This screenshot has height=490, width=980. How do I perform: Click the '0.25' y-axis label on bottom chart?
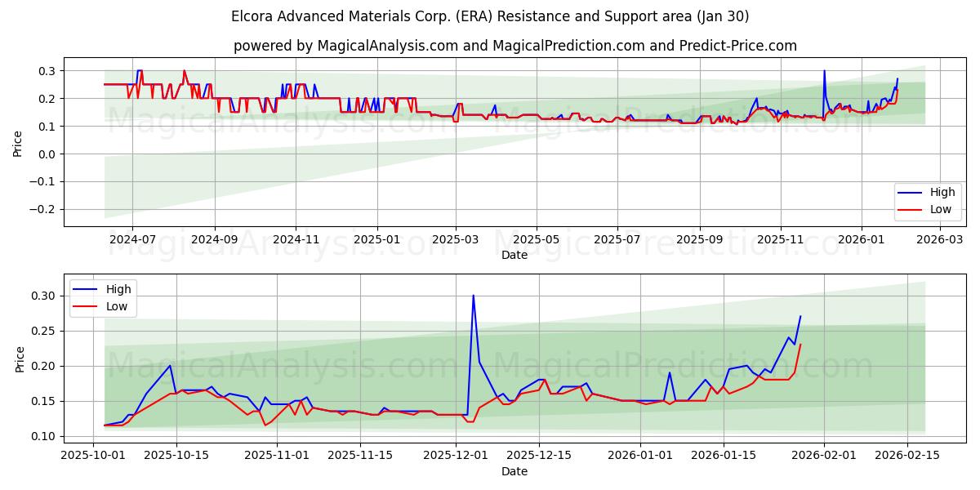coord(44,331)
